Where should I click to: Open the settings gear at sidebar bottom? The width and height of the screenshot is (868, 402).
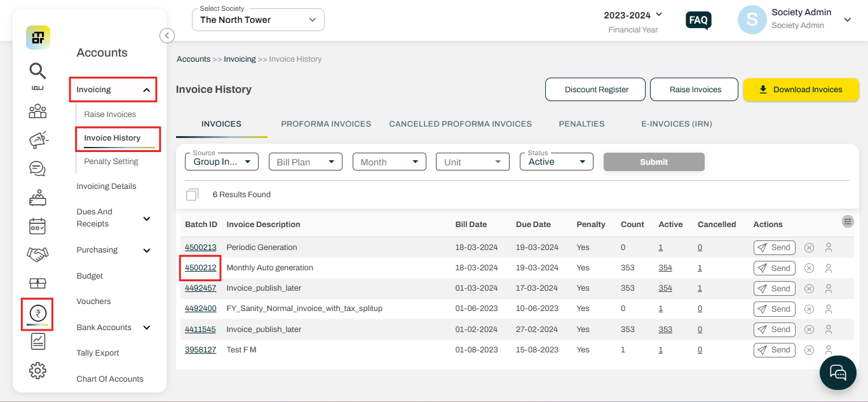click(37, 370)
